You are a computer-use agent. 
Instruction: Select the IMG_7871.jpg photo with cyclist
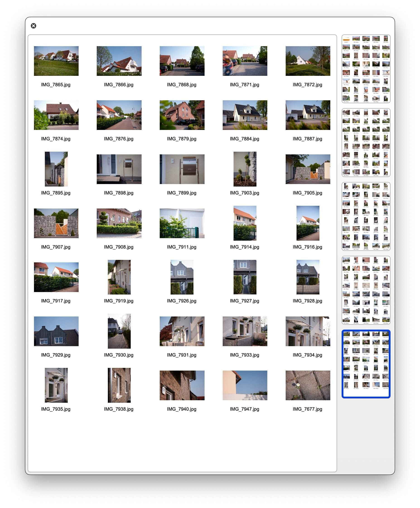(x=245, y=61)
